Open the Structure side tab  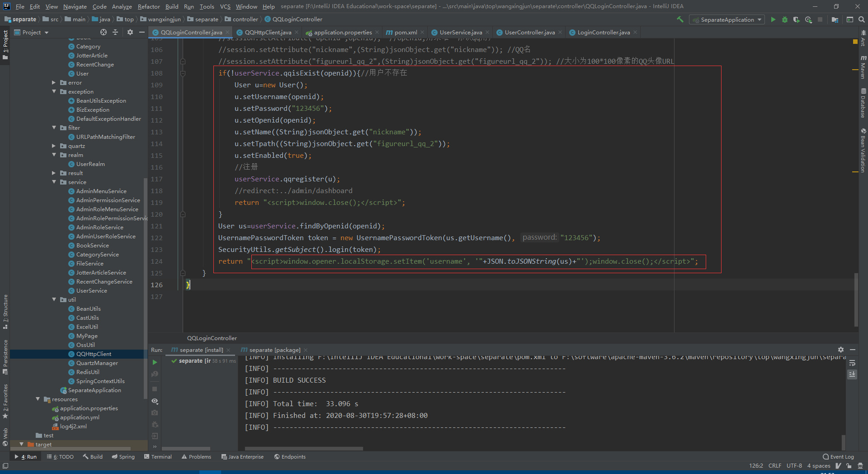tap(5, 312)
